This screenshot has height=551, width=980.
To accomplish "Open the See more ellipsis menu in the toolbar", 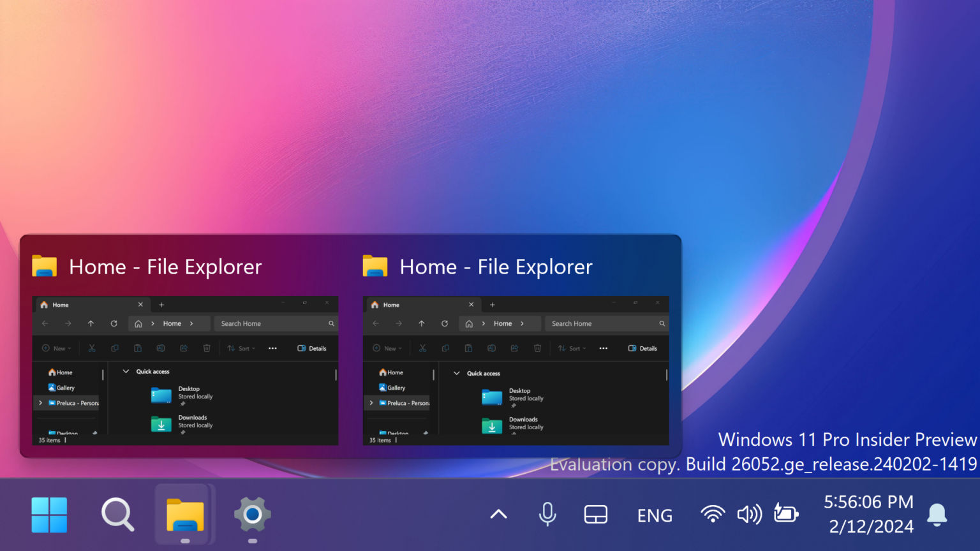I will [x=272, y=348].
